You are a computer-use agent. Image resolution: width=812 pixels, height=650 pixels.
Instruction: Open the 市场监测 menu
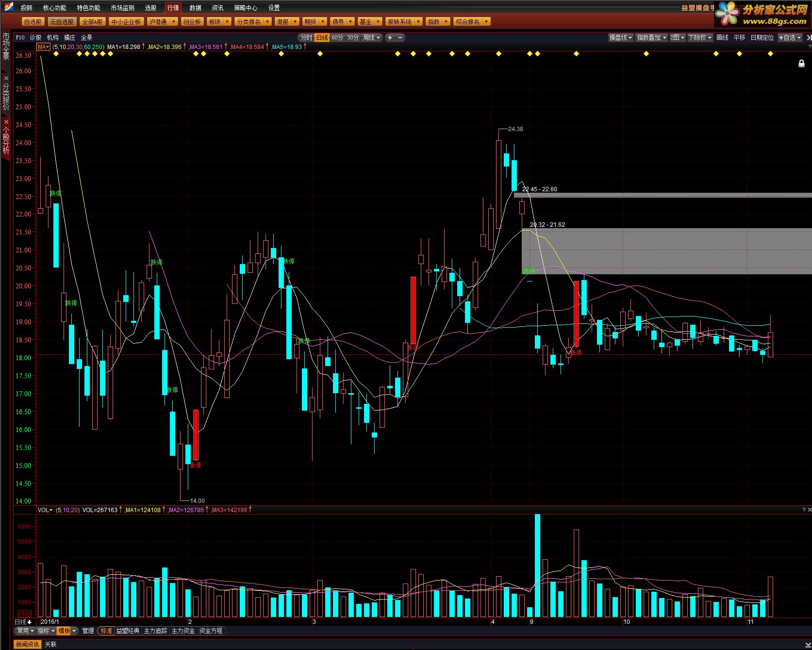click(122, 8)
